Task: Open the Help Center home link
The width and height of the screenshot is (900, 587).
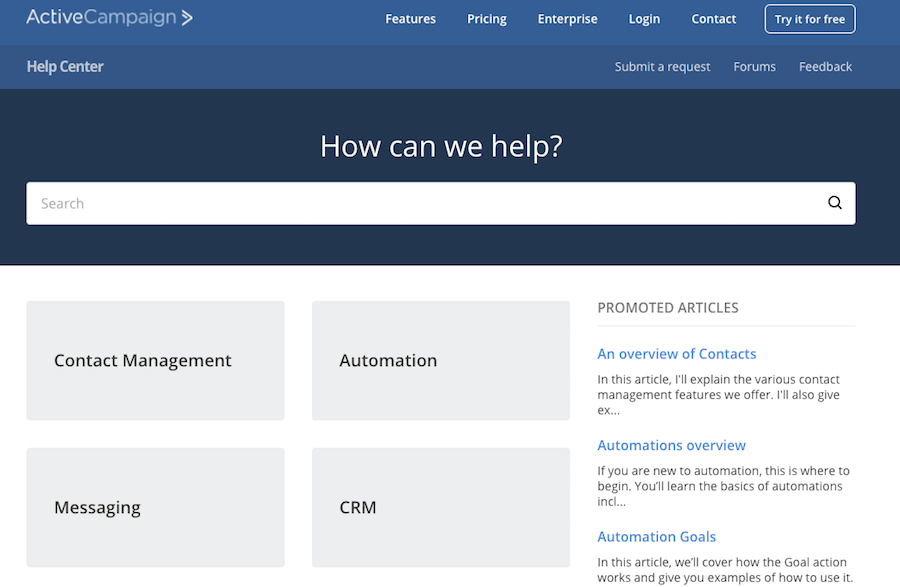Action: (x=65, y=67)
